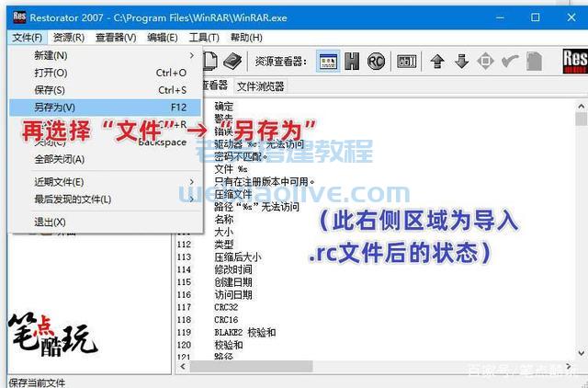Click the up arrow toolbar icon

click(x=437, y=62)
